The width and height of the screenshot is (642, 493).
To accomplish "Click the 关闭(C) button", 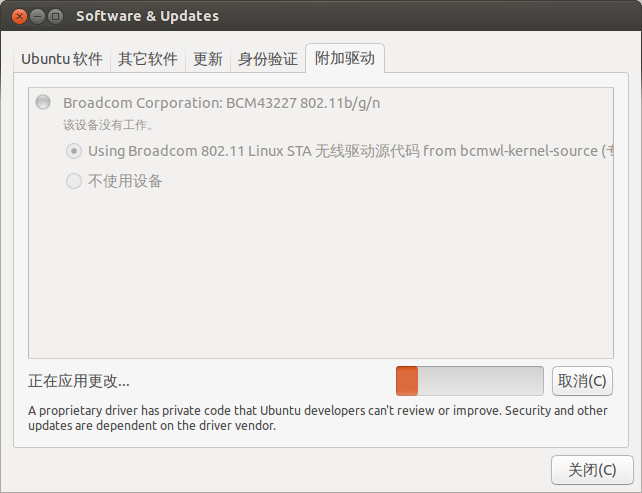I will (x=592, y=470).
